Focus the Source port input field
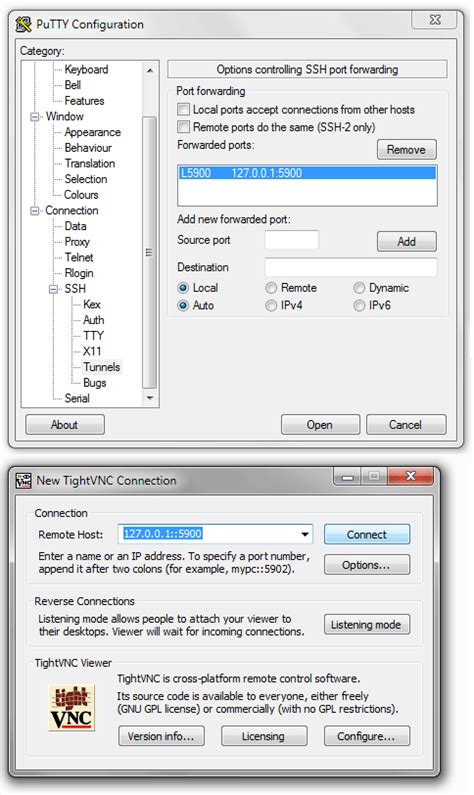This screenshot has width=474, height=795. [x=292, y=240]
